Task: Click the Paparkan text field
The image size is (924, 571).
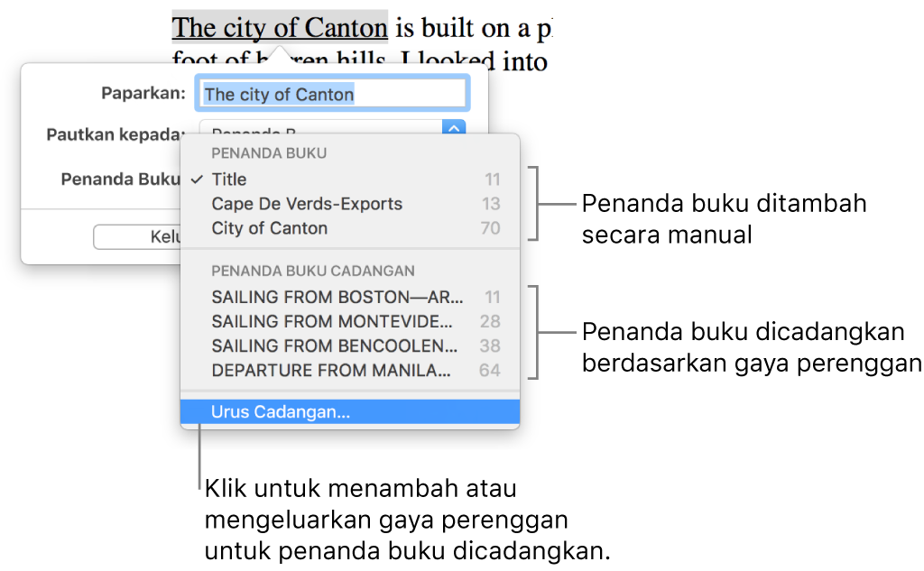Action: pos(332,94)
